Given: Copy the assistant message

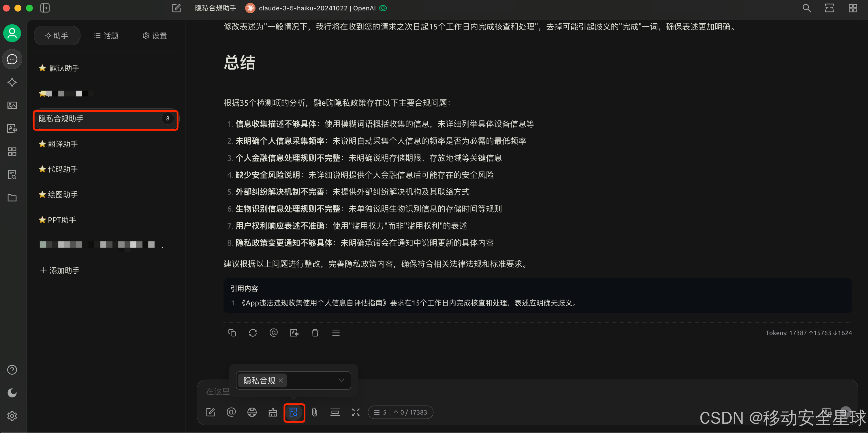Looking at the screenshot, I should (x=232, y=333).
